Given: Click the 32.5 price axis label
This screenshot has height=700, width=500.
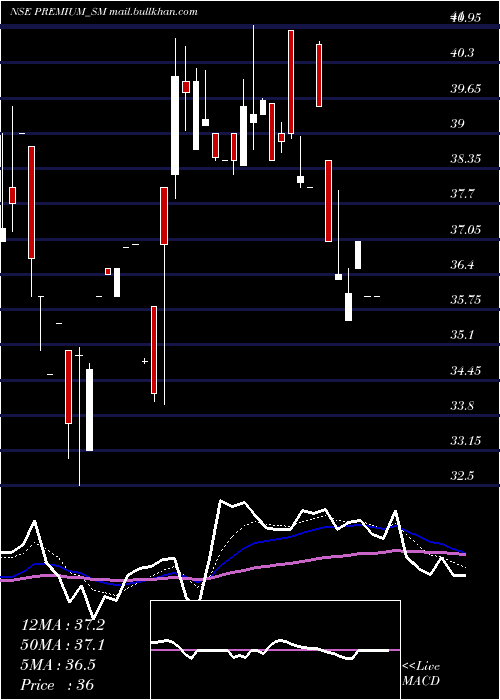Looking at the screenshot, I should [462, 476].
